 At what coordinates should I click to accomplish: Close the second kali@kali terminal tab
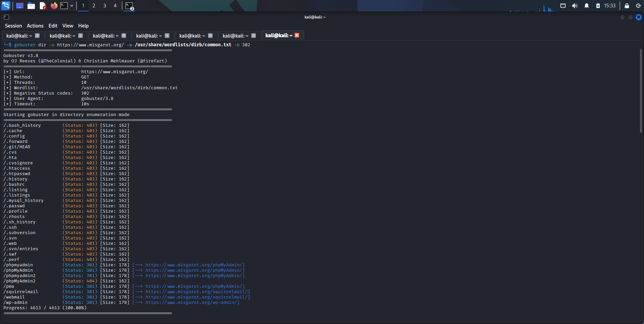(80, 36)
